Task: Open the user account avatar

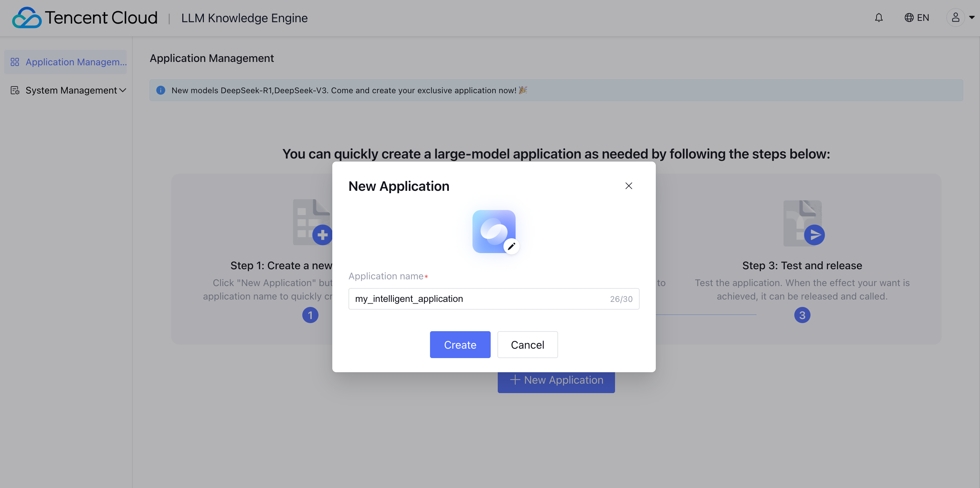Action: click(x=955, y=18)
